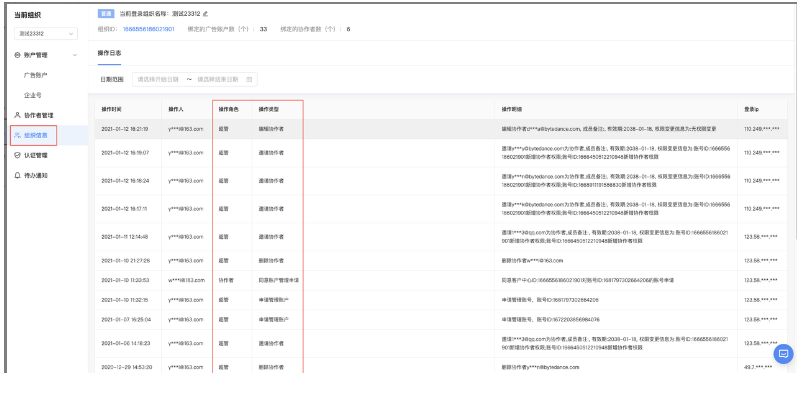
Task: Open the 当前组织 dropdown showing 测试23312
Action: (x=46, y=34)
